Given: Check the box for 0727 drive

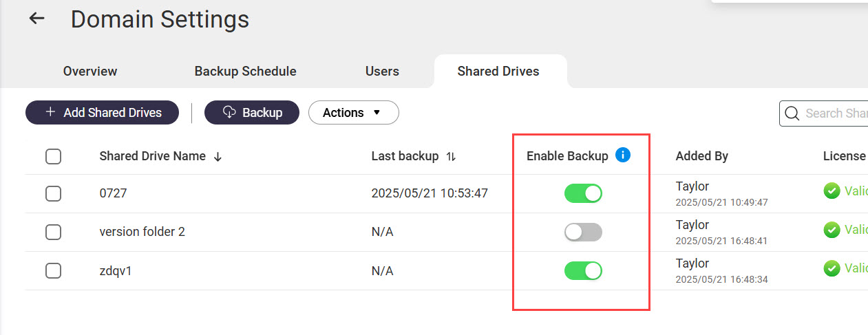Looking at the screenshot, I should coord(54,194).
